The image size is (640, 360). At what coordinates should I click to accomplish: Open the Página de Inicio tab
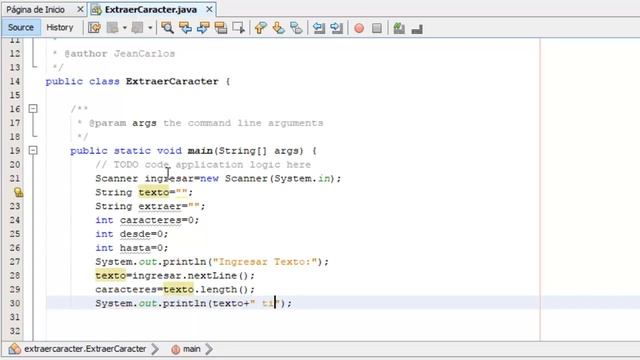(x=36, y=9)
